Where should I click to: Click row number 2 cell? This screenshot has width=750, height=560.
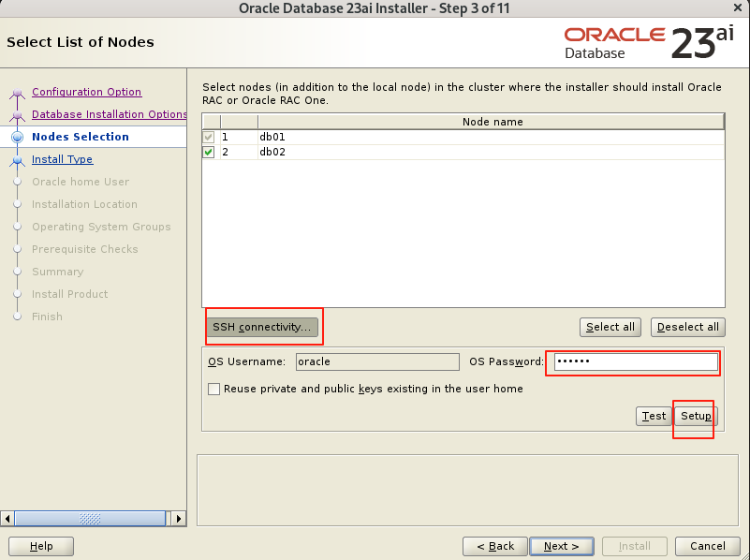tap(239, 152)
